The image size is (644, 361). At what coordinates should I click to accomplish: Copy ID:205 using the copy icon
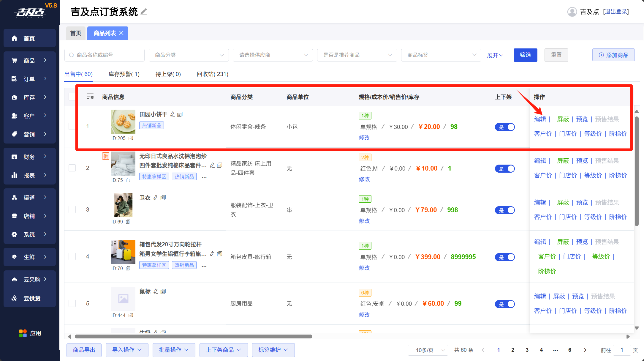pyautogui.click(x=131, y=138)
